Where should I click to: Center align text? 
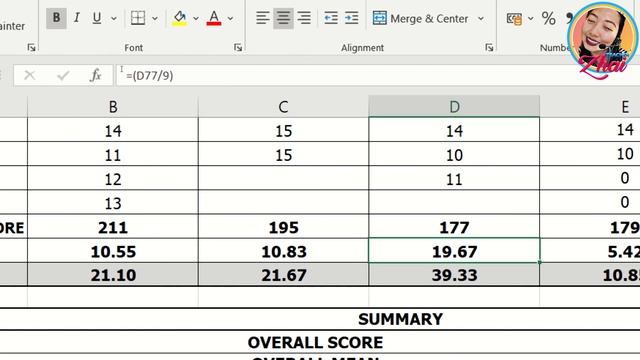(x=283, y=18)
